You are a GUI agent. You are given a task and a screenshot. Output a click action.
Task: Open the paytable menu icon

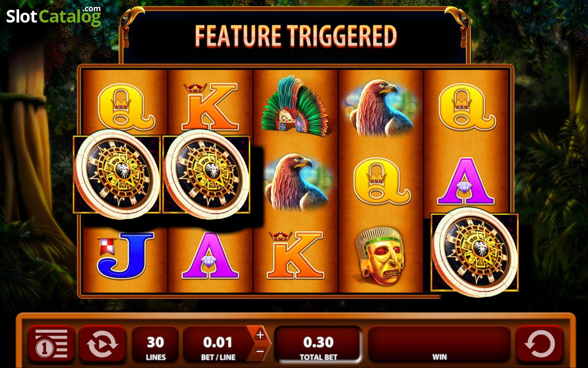coord(51,344)
